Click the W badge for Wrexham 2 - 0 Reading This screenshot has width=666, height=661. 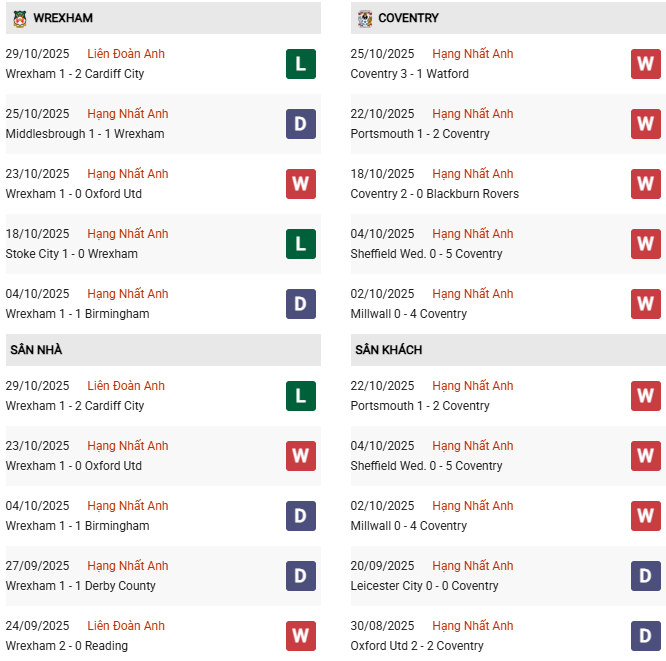300,636
